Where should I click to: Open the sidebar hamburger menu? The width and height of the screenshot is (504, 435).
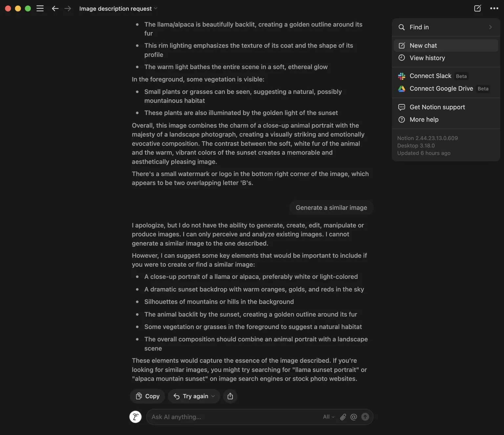40,9
